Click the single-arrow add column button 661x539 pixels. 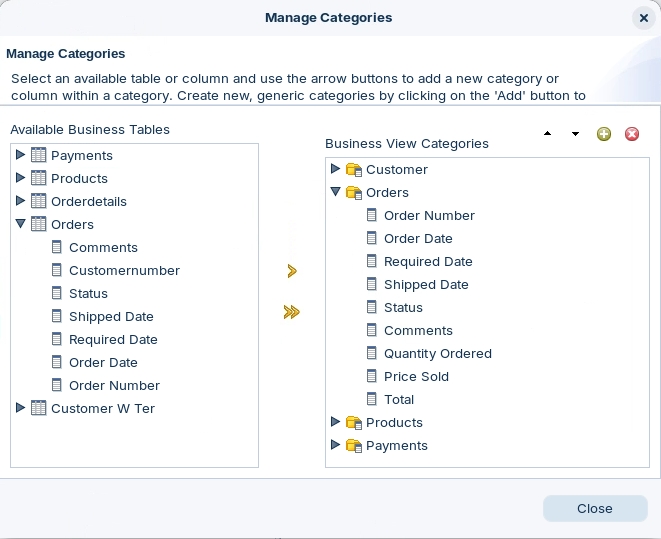(292, 271)
